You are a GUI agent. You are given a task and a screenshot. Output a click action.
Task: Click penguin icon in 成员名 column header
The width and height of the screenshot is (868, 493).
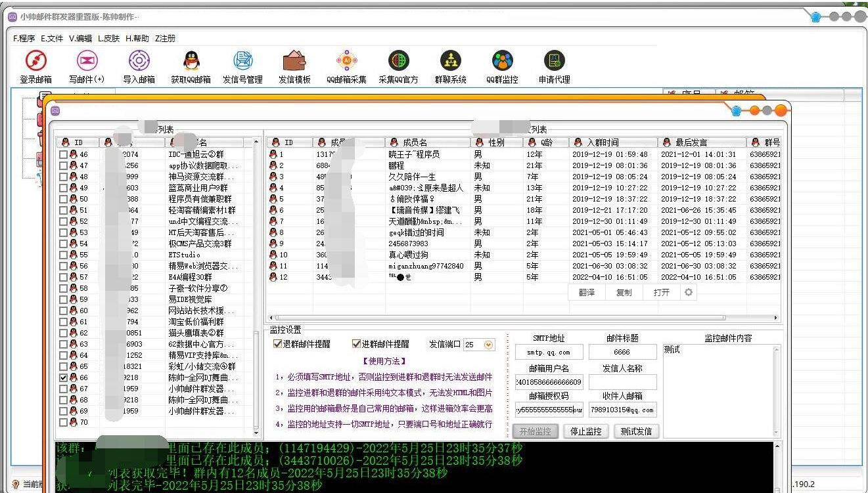(394, 142)
